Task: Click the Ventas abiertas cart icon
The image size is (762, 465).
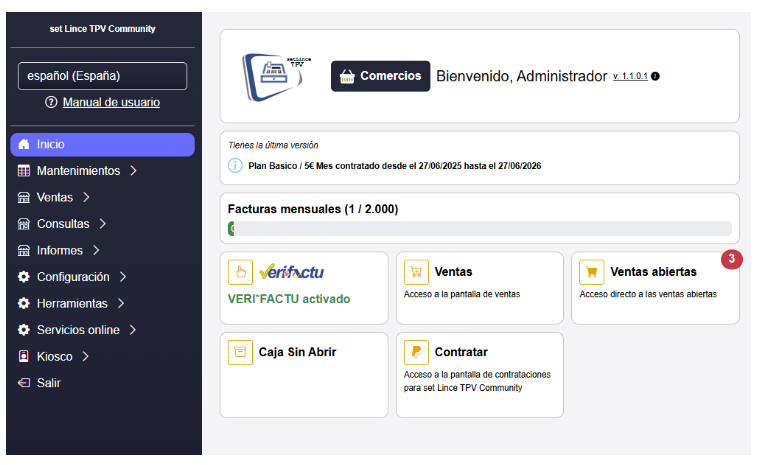Action: (x=592, y=272)
